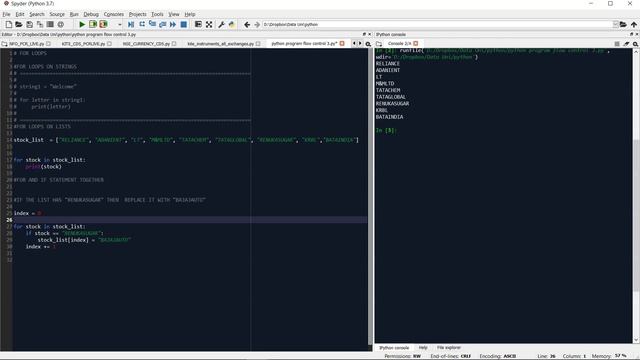
Task: Open the Tools menu
Action: (157, 14)
